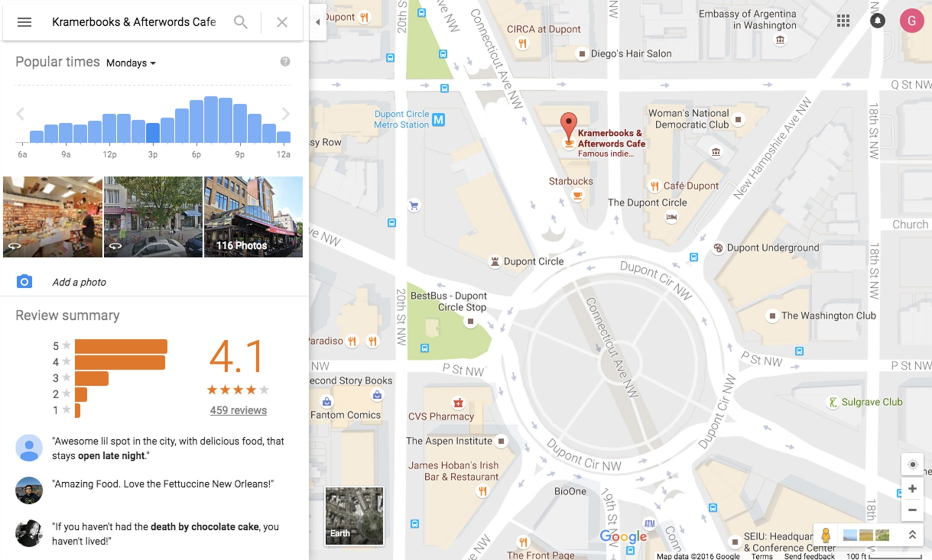Collapse the side panel with the arrow
Image resolution: width=932 pixels, height=560 pixels.
click(x=318, y=22)
